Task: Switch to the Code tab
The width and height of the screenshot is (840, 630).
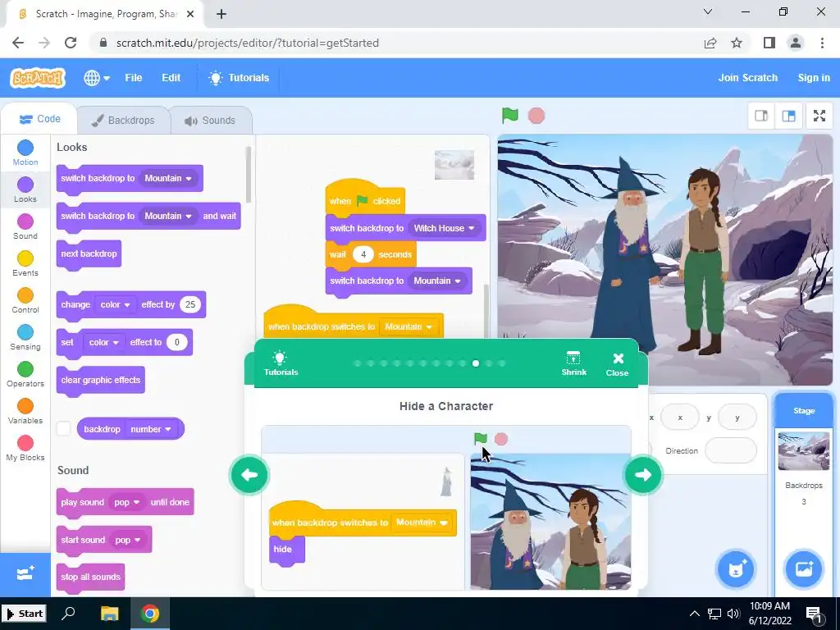Action: (39, 119)
